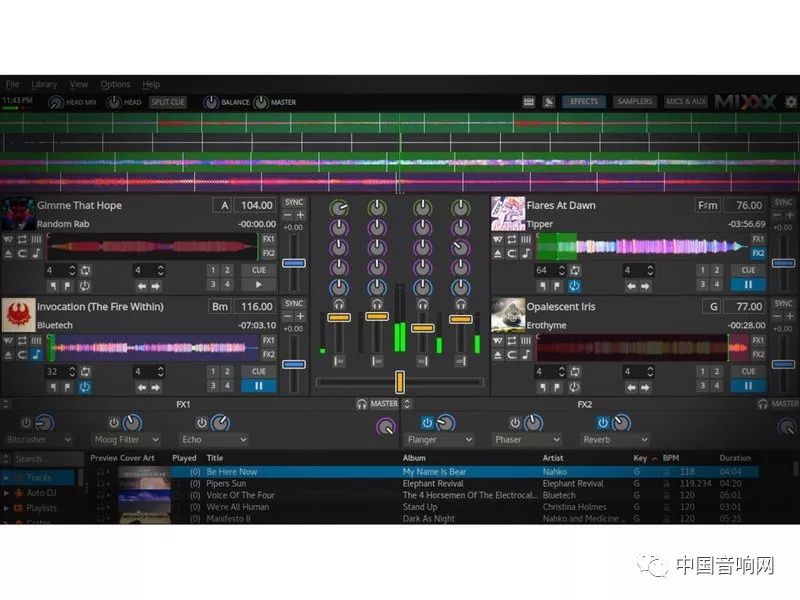Click the library Search field
Screen dimensions: 800x600
point(47,459)
